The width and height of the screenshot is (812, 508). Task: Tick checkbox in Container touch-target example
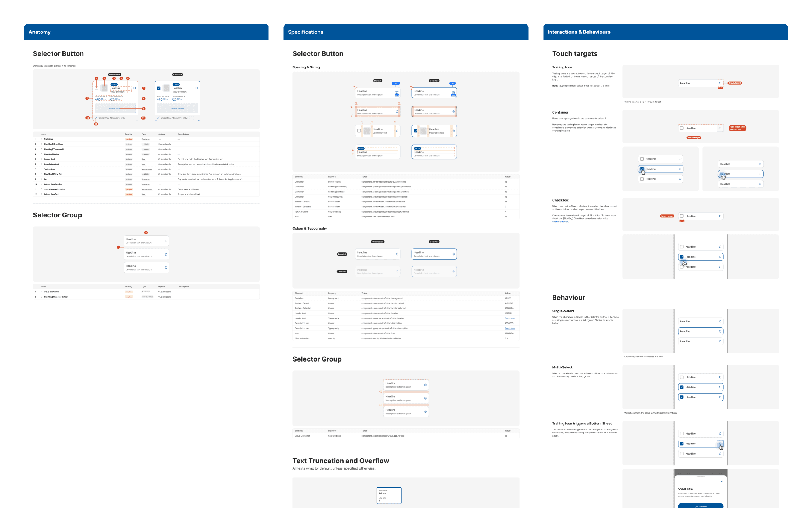tap(682, 128)
